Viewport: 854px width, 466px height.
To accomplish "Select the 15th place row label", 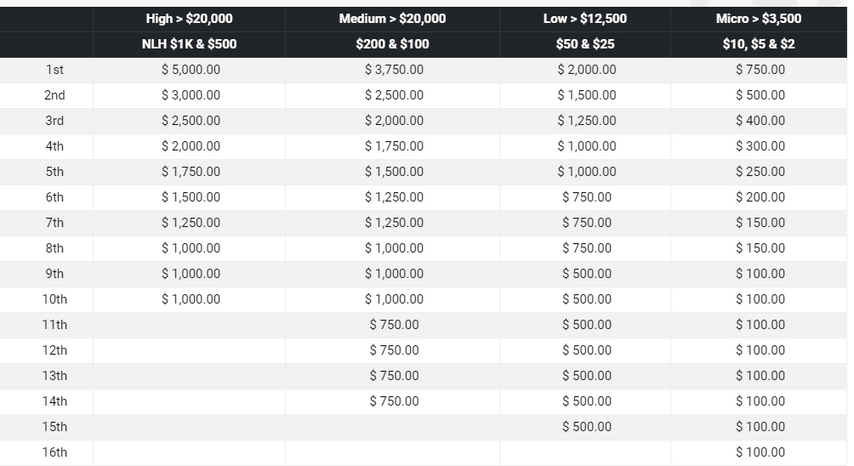I will point(54,427).
